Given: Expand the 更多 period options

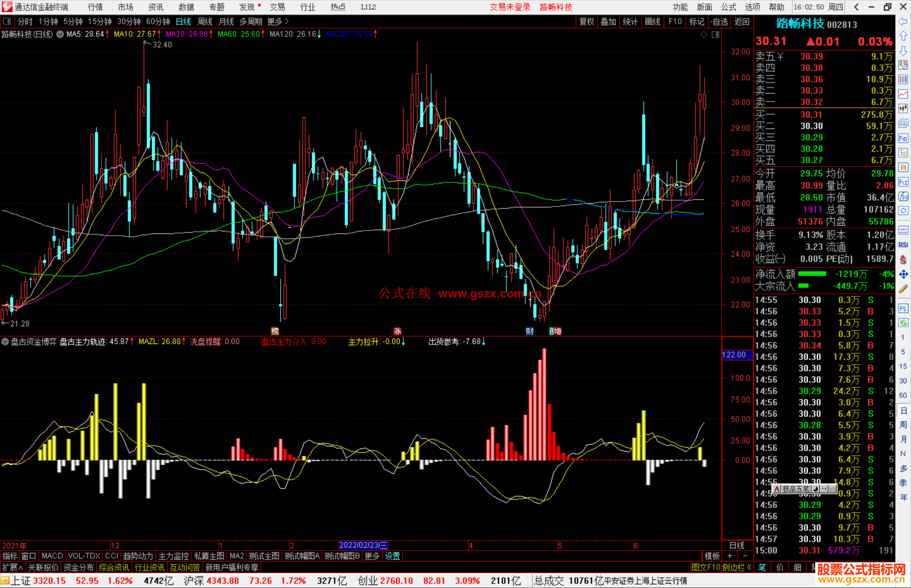Looking at the screenshot, I should tap(278, 21).
